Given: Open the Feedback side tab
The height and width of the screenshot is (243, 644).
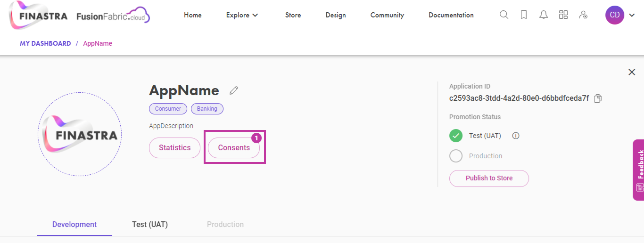Looking at the screenshot, I should tap(638, 170).
